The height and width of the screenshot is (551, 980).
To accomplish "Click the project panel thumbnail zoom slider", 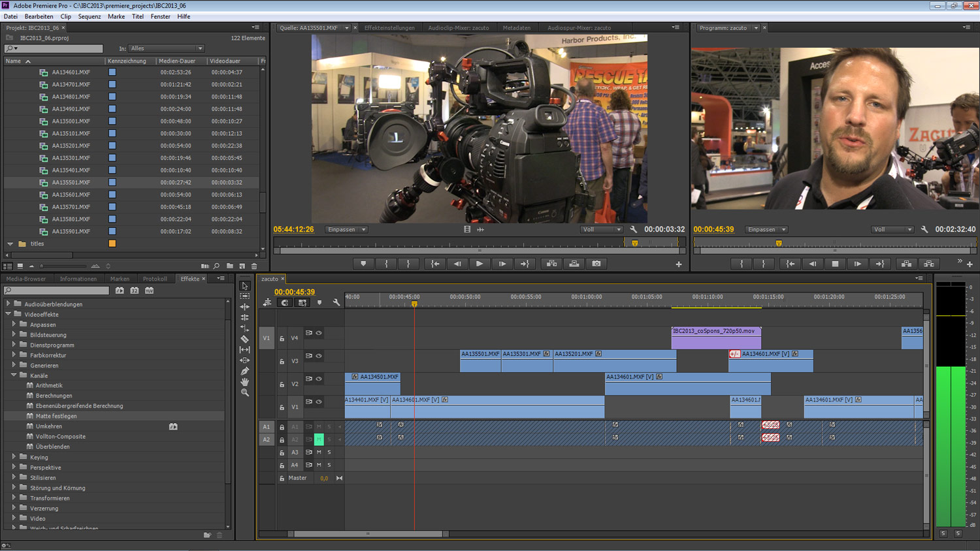I will click(64, 266).
